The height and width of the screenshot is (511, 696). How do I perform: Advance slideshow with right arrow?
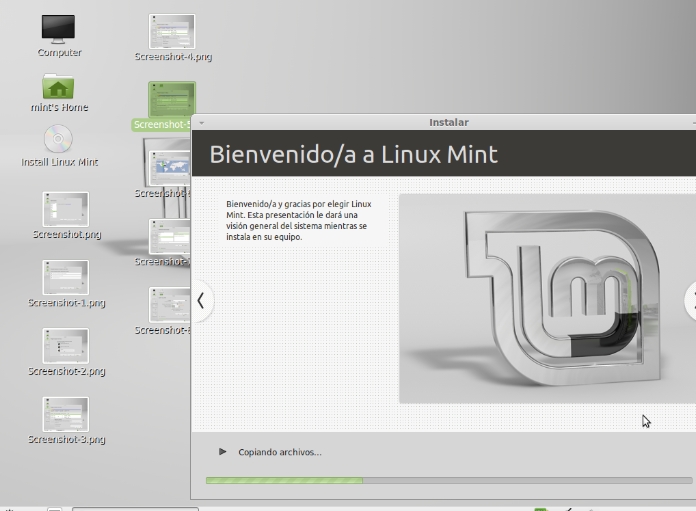click(x=692, y=301)
